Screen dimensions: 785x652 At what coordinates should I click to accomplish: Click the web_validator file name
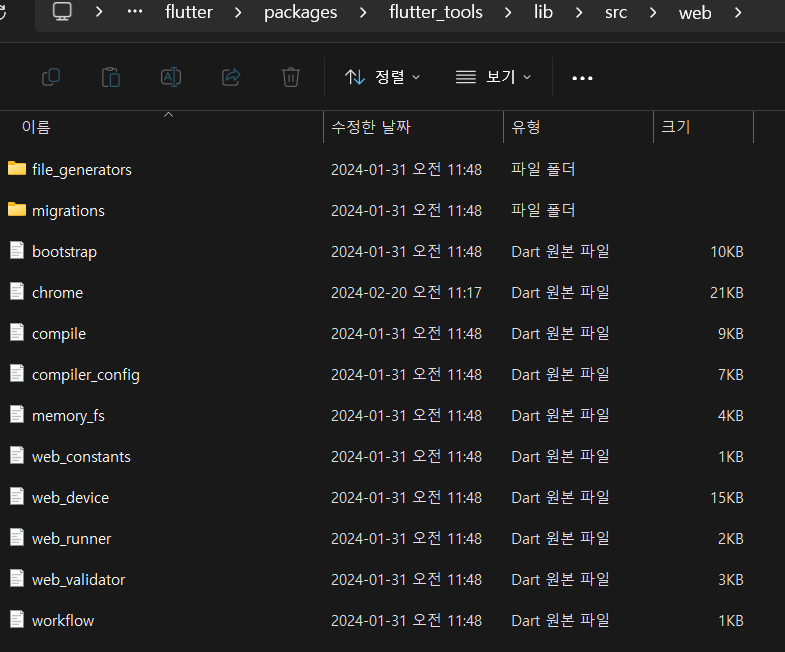(79, 580)
